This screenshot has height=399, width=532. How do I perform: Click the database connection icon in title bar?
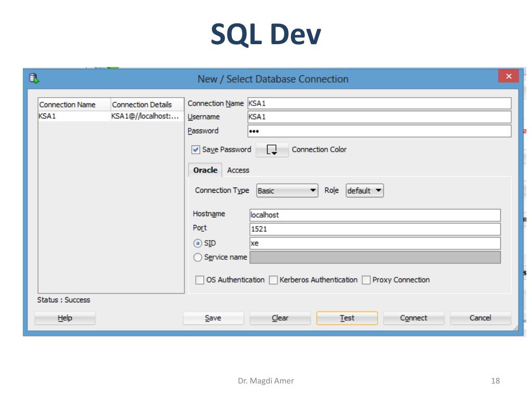[x=34, y=78]
